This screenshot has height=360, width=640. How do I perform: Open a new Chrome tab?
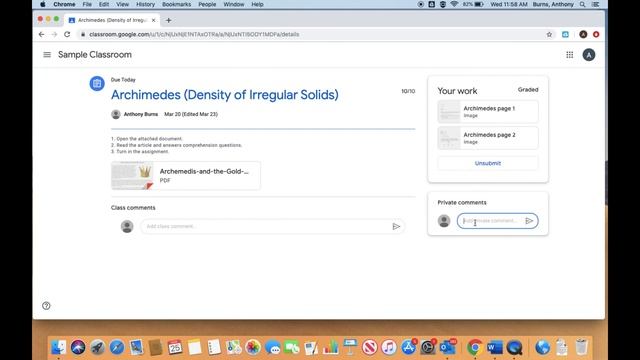click(169, 20)
